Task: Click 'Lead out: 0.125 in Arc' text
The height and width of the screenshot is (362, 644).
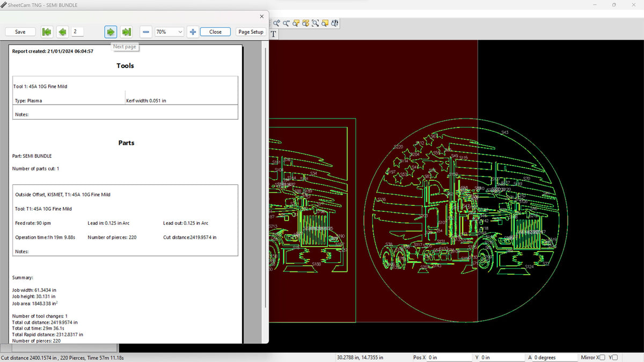Action: coord(186,223)
